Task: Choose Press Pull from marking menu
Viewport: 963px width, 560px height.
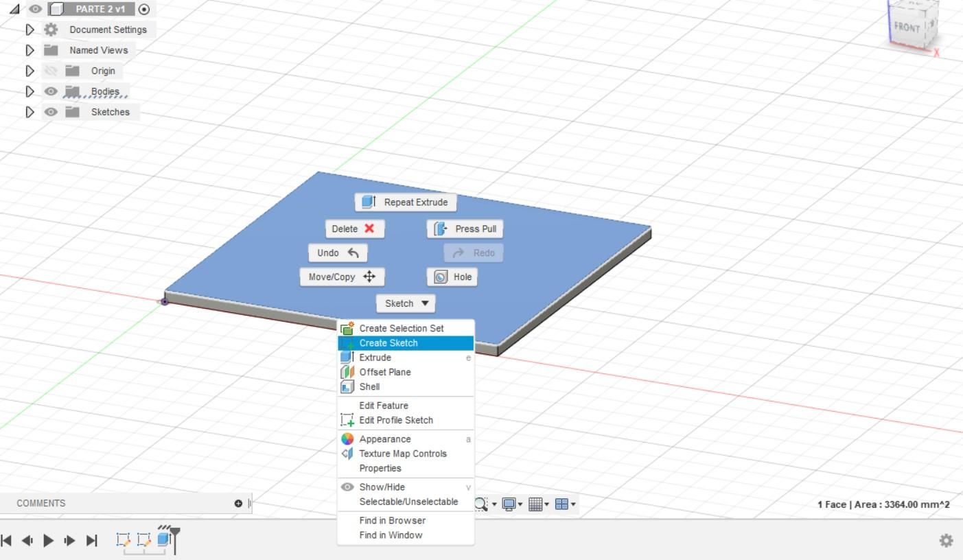Action: (x=465, y=229)
